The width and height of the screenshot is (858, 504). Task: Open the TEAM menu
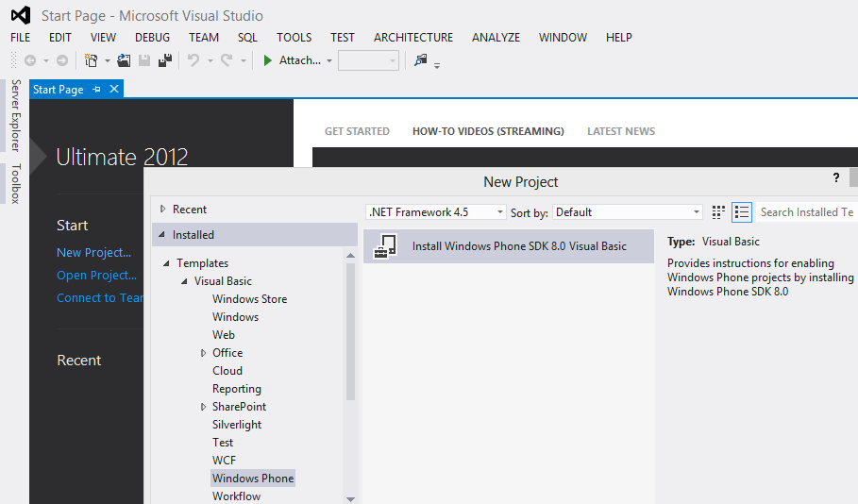click(x=204, y=37)
